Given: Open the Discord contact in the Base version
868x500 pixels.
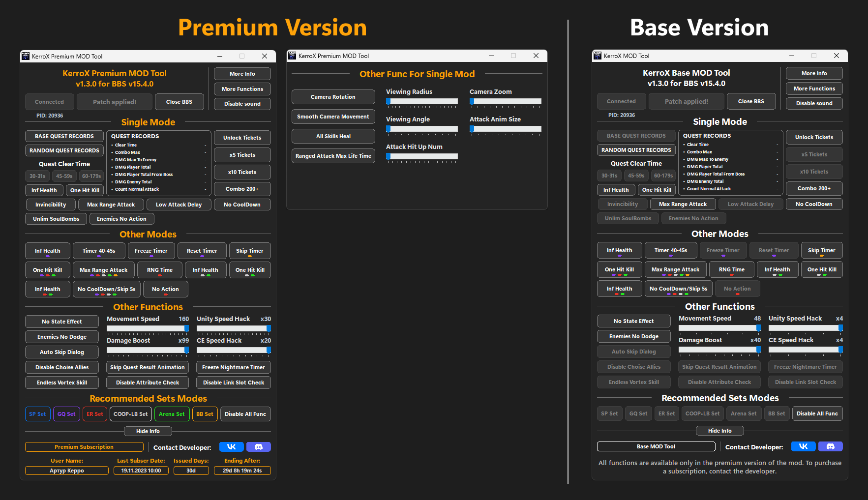Looking at the screenshot, I should (x=830, y=446).
